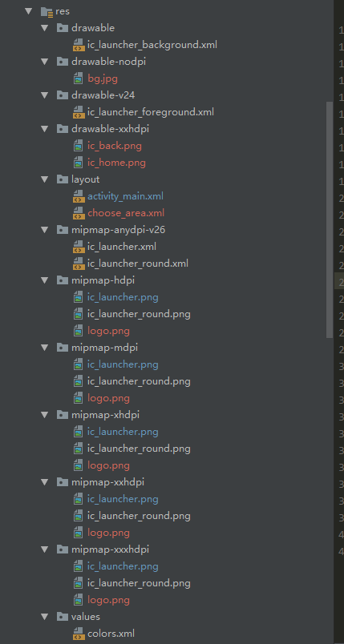The image size is (344, 644).
Task: Click the XML icon of ic_launcher_background.xml
Action: (x=78, y=45)
